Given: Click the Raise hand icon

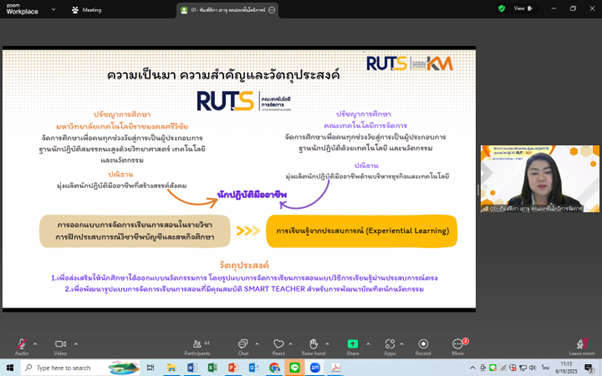Looking at the screenshot, I should tap(313, 346).
